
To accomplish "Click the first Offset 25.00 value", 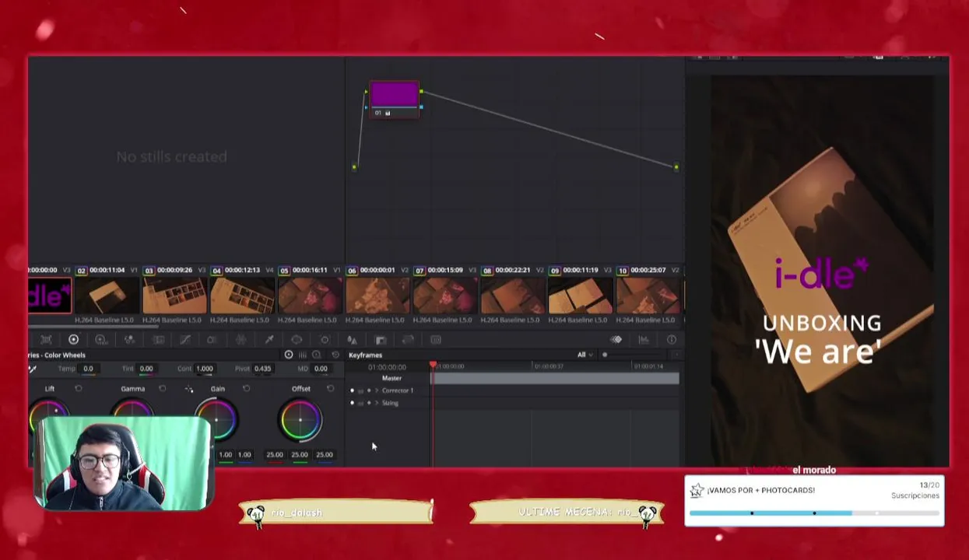I will click(275, 455).
